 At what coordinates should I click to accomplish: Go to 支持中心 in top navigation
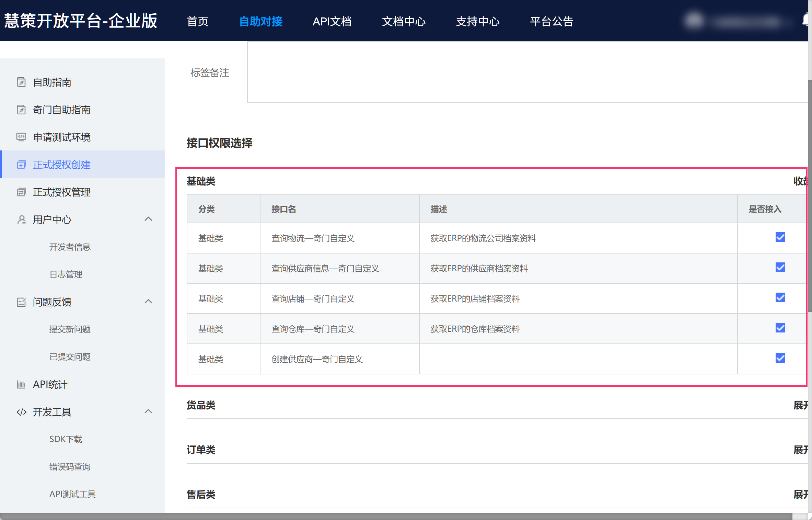(x=477, y=21)
